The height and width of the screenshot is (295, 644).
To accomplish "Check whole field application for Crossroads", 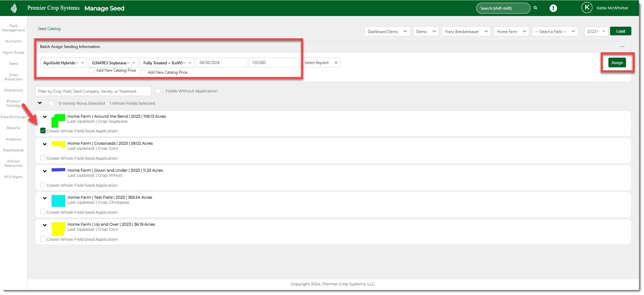I will pos(43,158).
